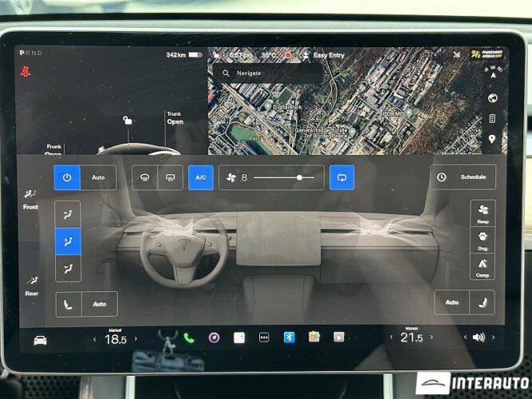Toggle traffic light map icon

pos(492,119)
